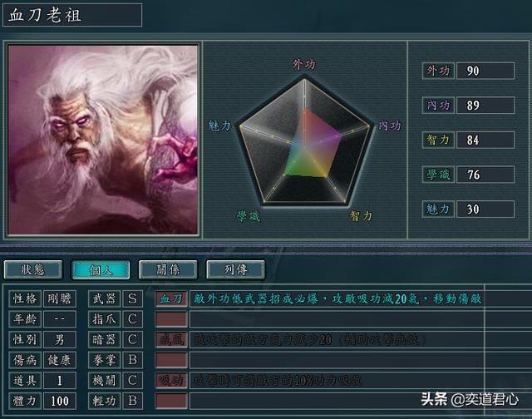Click the 內功 label beside the radar chart

(x=390, y=126)
